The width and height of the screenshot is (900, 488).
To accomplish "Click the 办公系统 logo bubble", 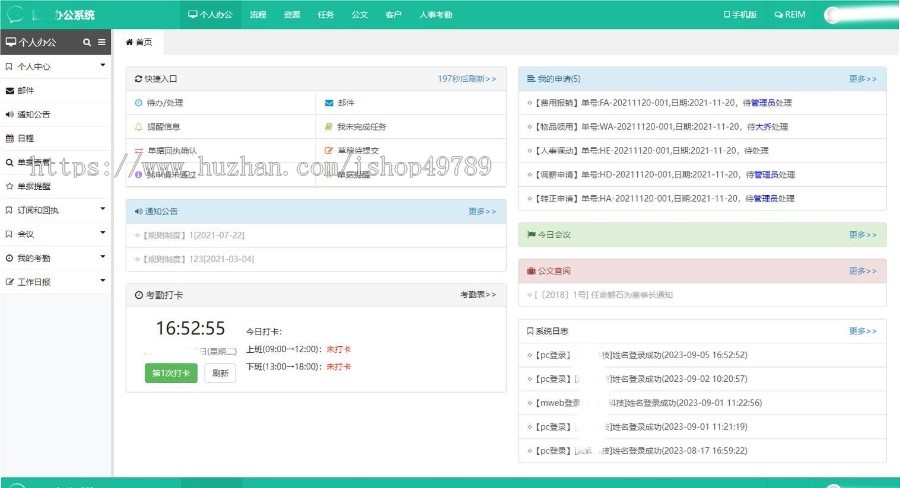I will (15, 14).
